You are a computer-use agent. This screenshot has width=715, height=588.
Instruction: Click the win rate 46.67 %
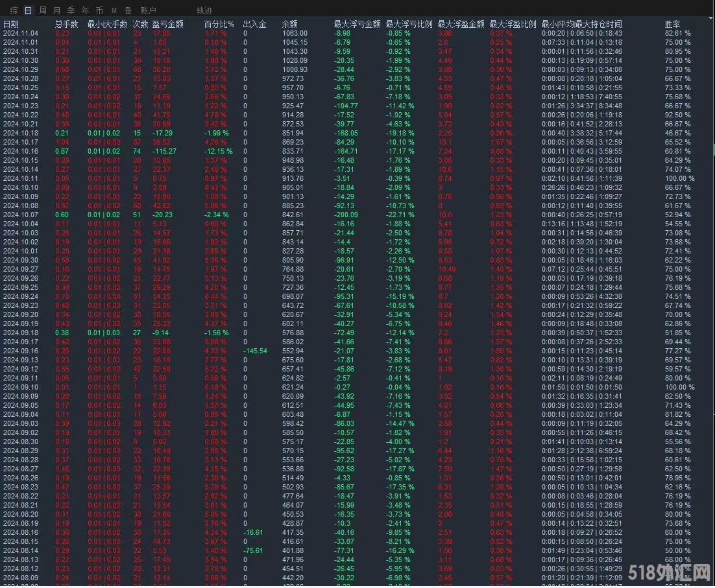(677, 133)
